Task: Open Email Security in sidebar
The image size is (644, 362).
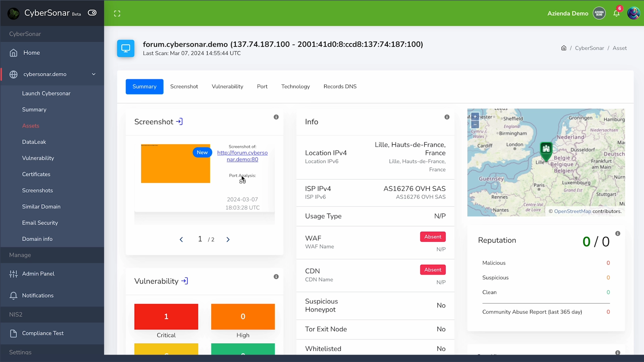Action: tap(40, 223)
